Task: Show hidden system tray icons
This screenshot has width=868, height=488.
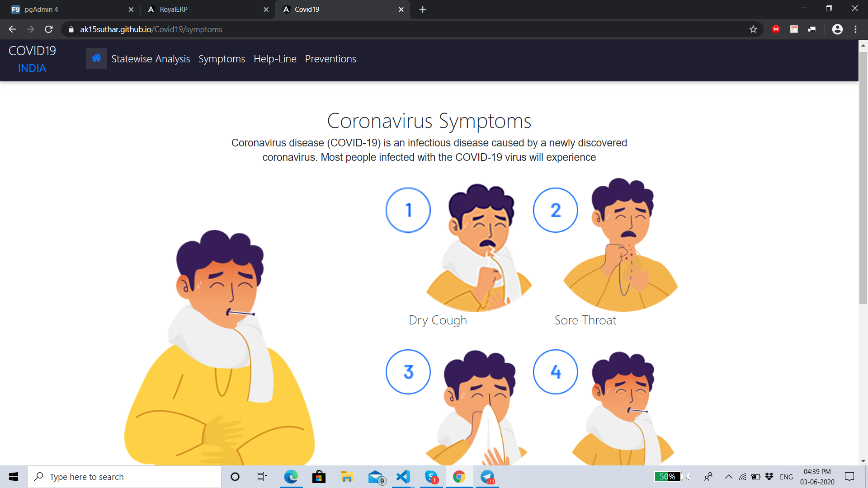Action: [x=728, y=477]
